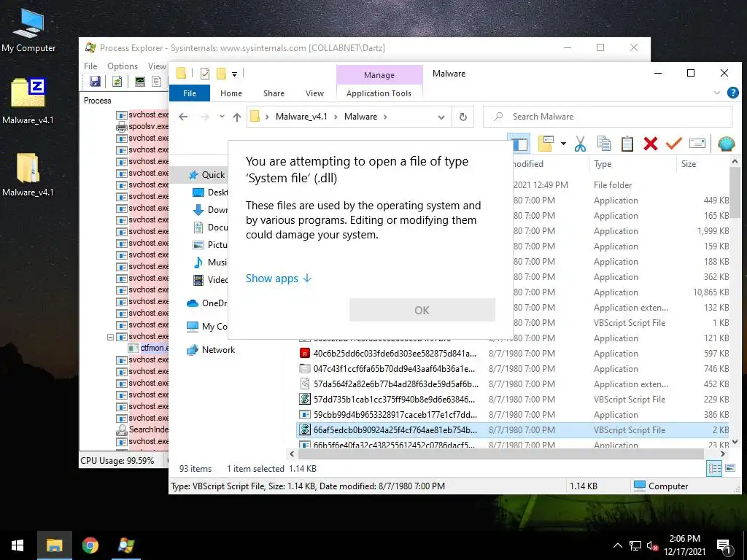747x560 pixels.
Task: Click Network in navigation pane
Action: tap(218, 350)
